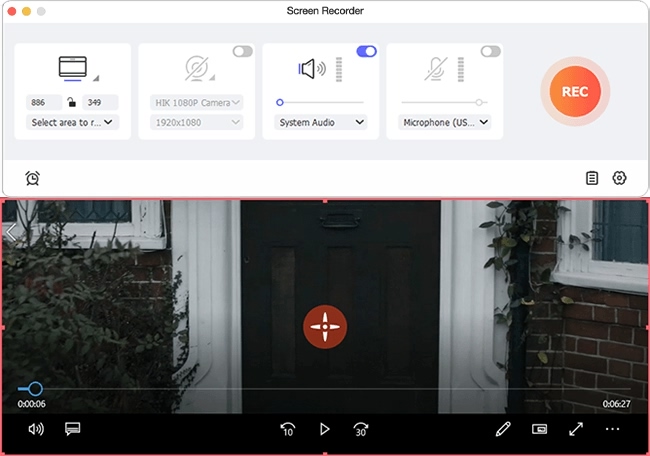Viewport: 650px width, 456px height.
Task: Click the system audio level meter
Action: point(339,69)
